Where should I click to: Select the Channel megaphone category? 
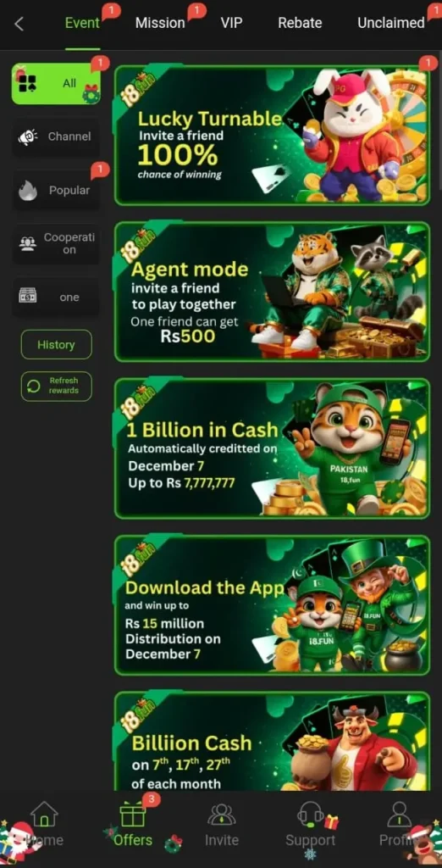56,136
